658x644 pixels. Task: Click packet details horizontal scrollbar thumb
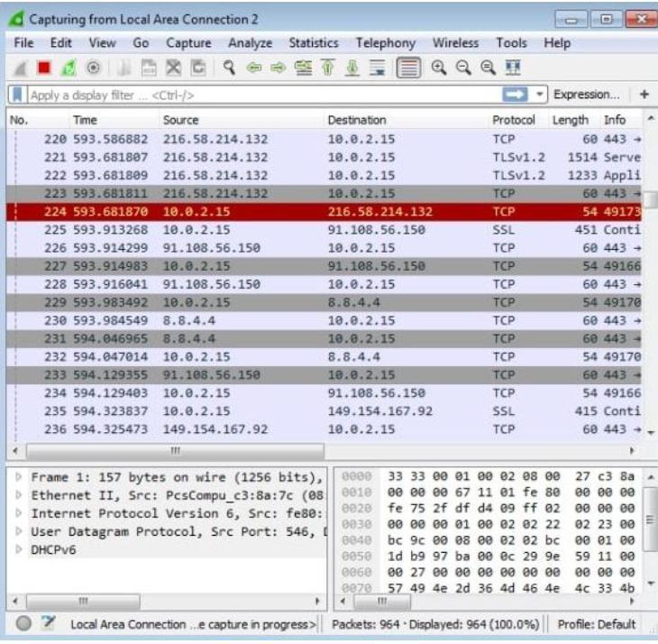pyautogui.click(x=83, y=602)
